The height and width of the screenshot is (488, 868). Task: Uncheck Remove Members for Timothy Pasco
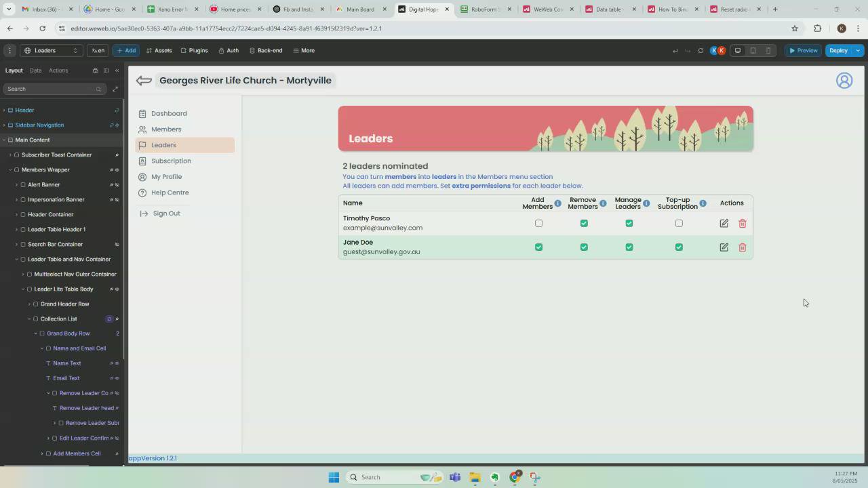click(584, 224)
